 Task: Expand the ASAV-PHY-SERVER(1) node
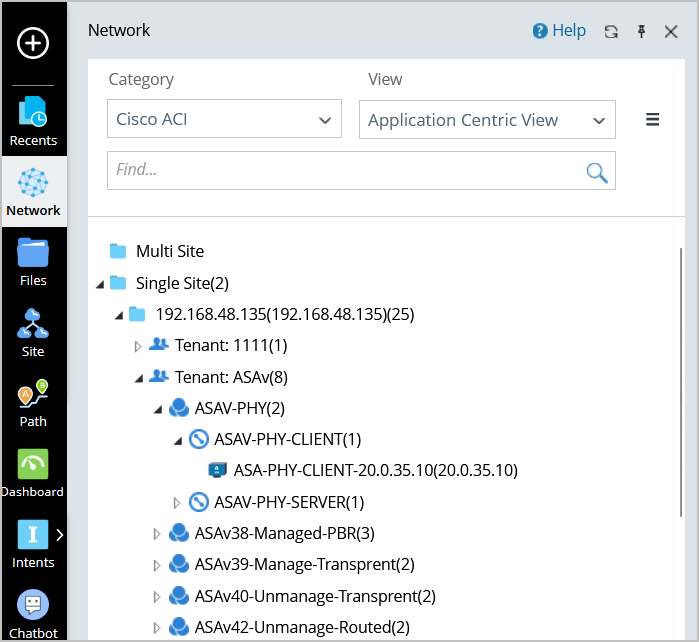(x=178, y=502)
